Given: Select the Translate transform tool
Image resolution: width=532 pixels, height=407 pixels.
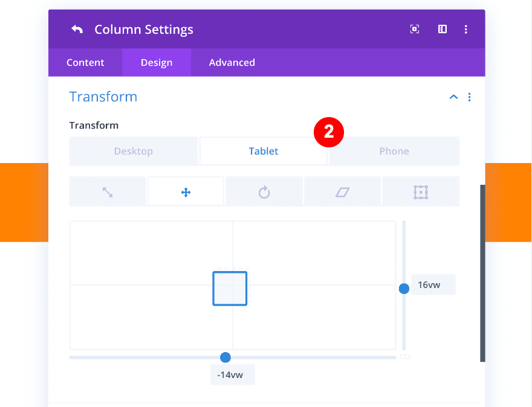Looking at the screenshot, I should coord(186,190).
